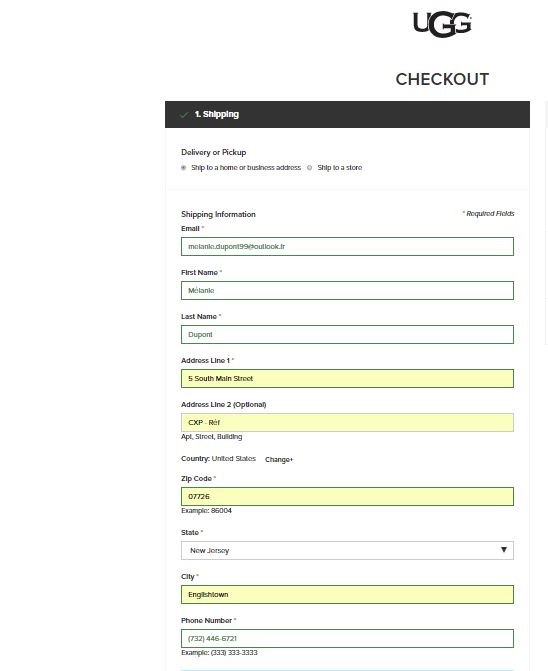Click the Address Line 2 optional field
This screenshot has height=671, width=548.
tap(347, 422)
